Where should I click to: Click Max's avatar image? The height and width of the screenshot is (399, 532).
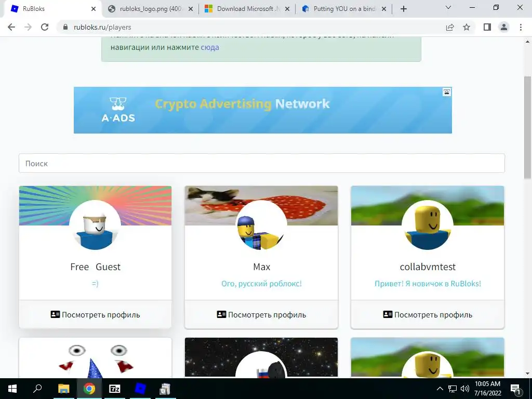pyautogui.click(x=261, y=225)
